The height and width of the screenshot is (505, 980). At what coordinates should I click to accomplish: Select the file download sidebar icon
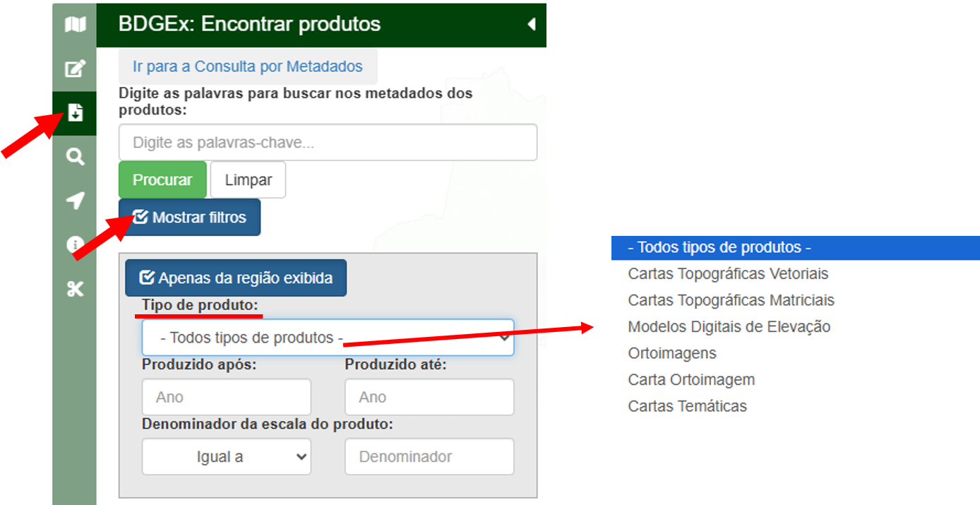[x=75, y=113]
